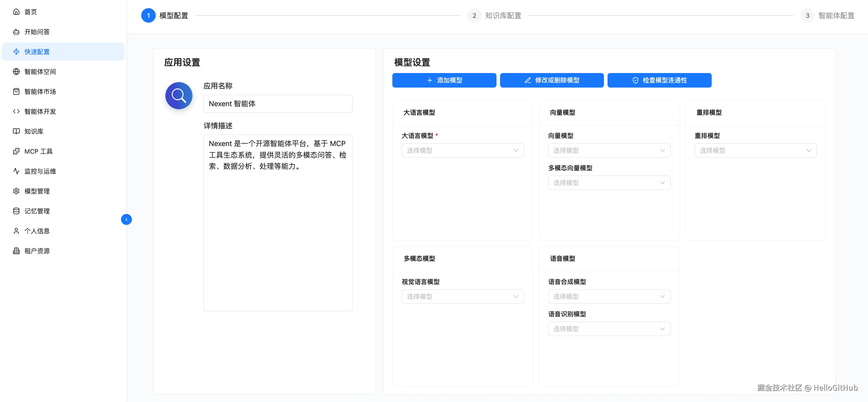Open the 重排模型 selection dropdown
Viewport: 868px width, 402px height.
pyautogui.click(x=755, y=151)
